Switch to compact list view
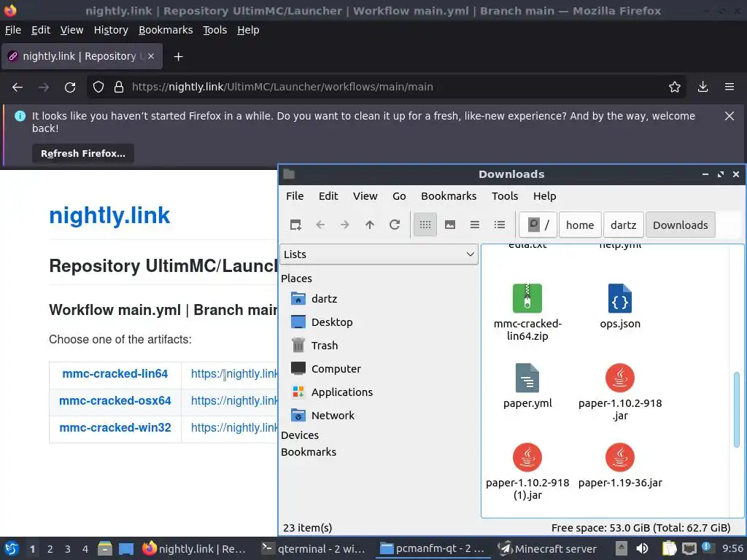 (474, 225)
